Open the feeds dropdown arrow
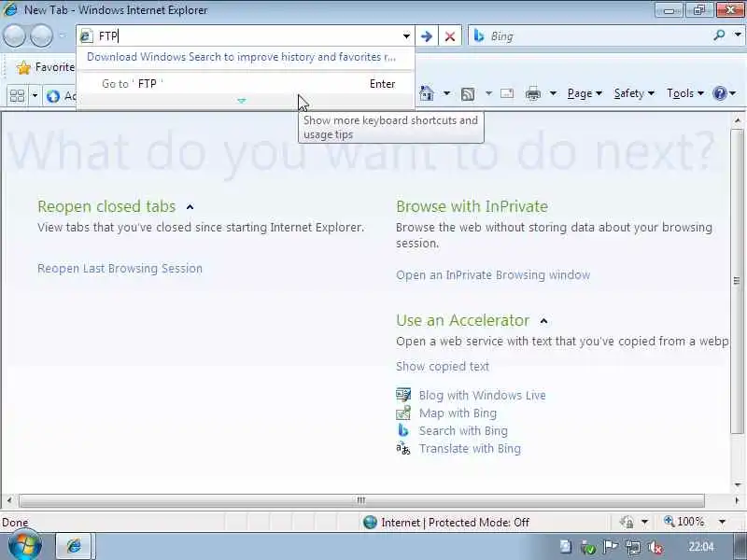Screen dimensions: 747x560 488,93
